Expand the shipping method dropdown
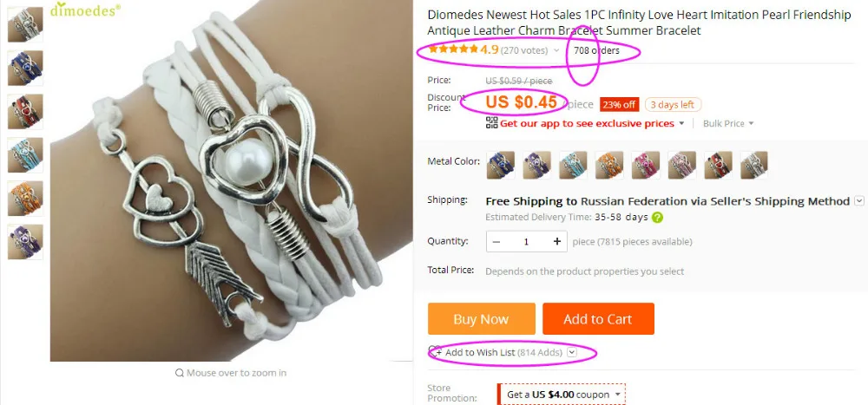This screenshot has width=868, height=405. (859, 201)
